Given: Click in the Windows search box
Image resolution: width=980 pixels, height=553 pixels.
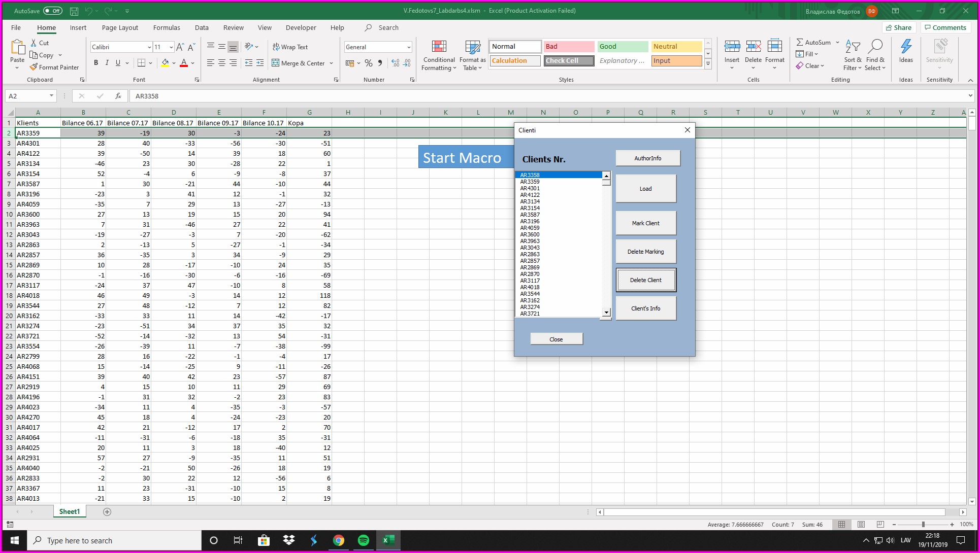Looking at the screenshot, I should pos(115,541).
